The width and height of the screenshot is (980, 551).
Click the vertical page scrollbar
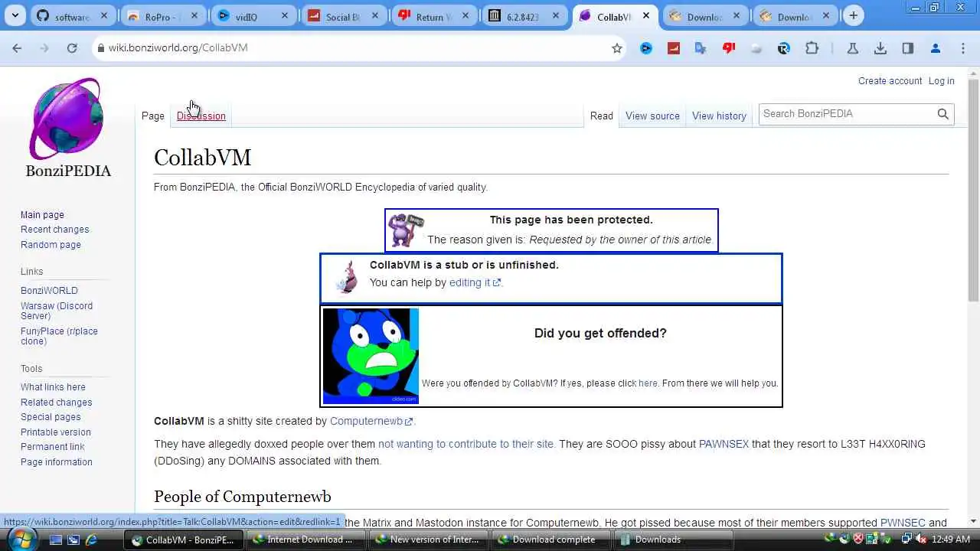coord(973,190)
